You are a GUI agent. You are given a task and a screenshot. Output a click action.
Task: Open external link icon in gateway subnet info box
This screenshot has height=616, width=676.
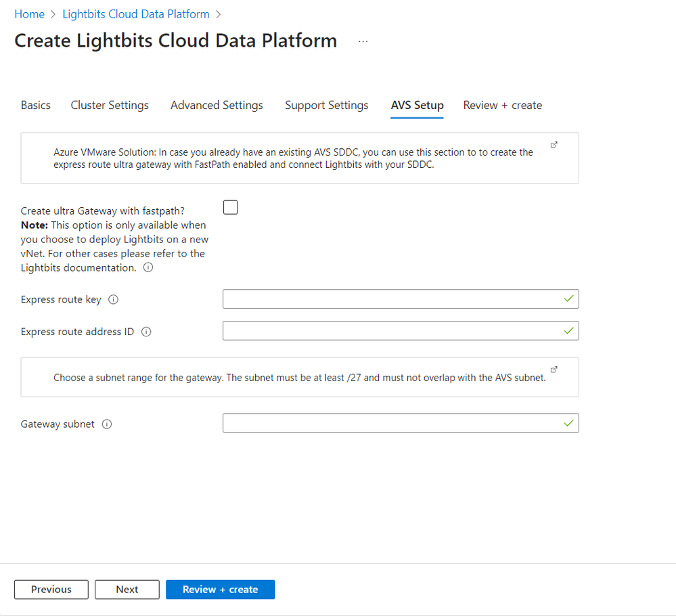554,369
